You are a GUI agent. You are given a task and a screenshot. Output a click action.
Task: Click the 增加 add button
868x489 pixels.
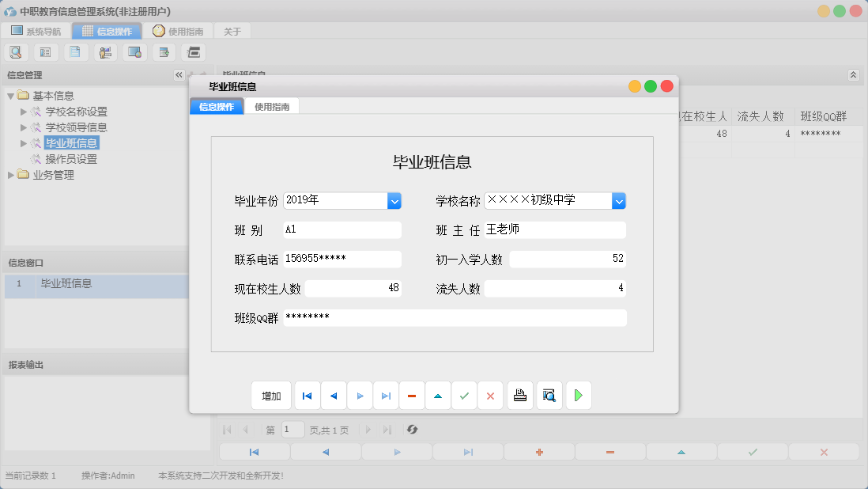tap(271, 395)
